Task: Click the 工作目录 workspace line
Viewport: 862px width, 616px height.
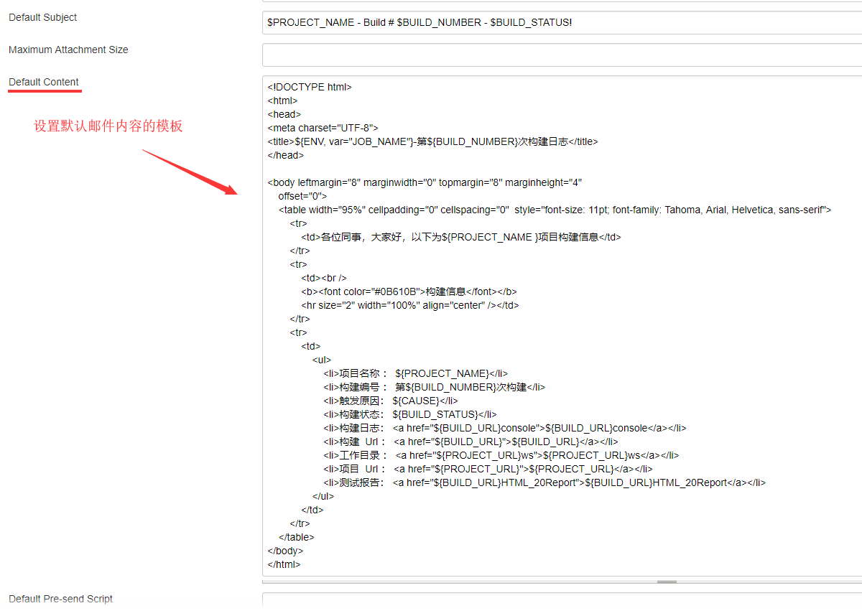Action: coord(501,455)
